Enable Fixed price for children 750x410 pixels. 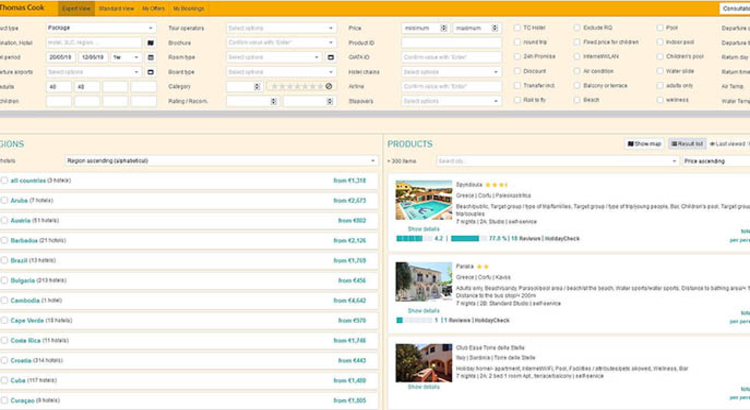point(577,42)
